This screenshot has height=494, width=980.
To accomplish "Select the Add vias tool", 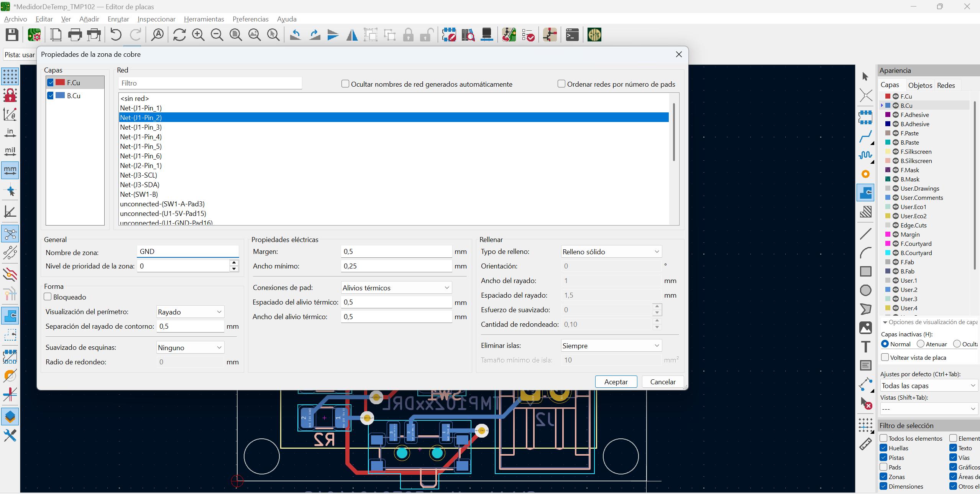I will click(x=865, y=174).
